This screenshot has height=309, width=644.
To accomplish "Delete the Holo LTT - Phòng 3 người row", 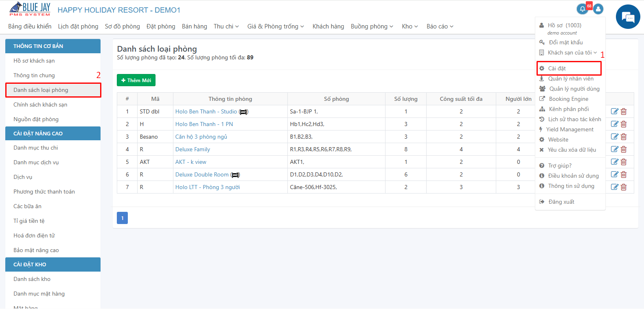I will coord(624,187).
